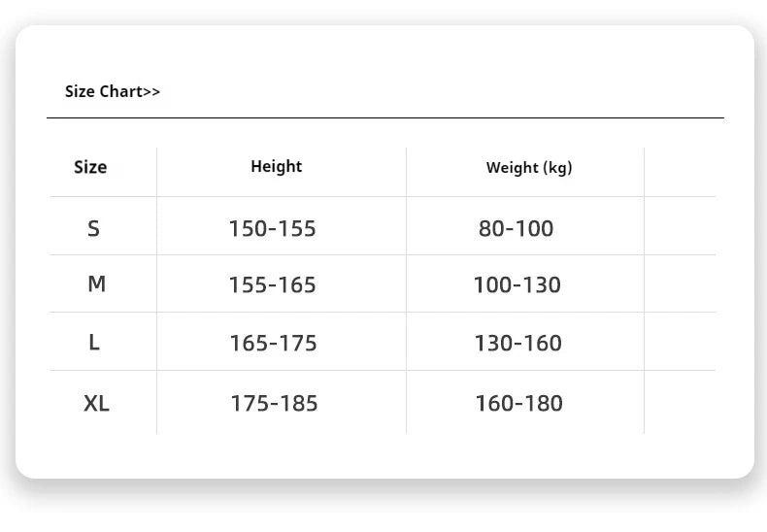This screenshot has height=532, width=767.
Task: Choose the size "XL" row label
Action: (x=96, y=403)
